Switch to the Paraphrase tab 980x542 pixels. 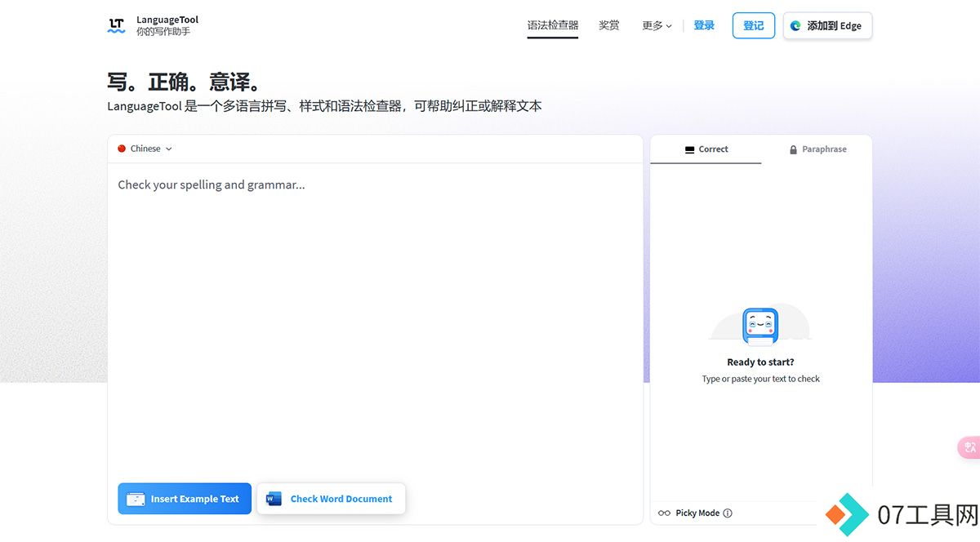pos(817,149)
